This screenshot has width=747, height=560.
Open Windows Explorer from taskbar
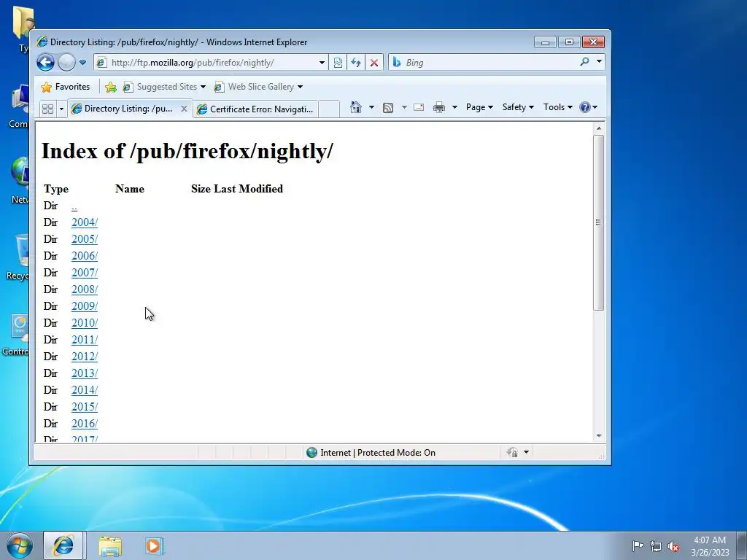(x=110, y=545)
